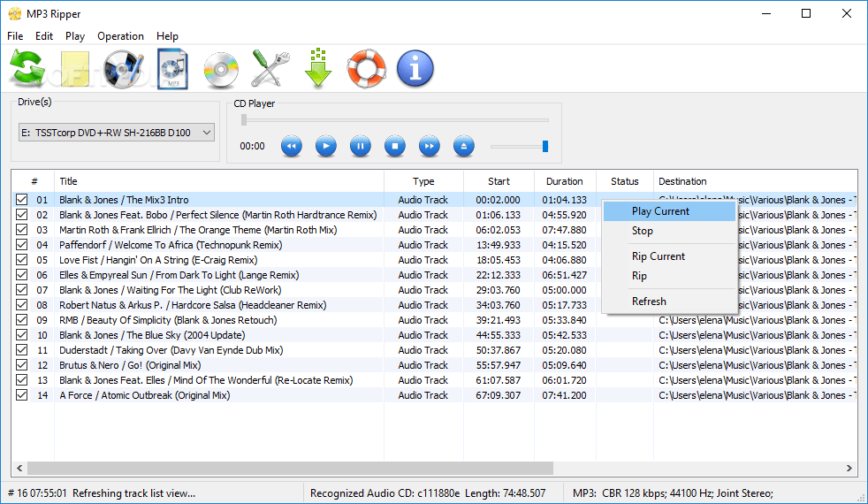
Task: Uncheck track 05 Hangin' On A String checkbox
Action: pos(21,259)
